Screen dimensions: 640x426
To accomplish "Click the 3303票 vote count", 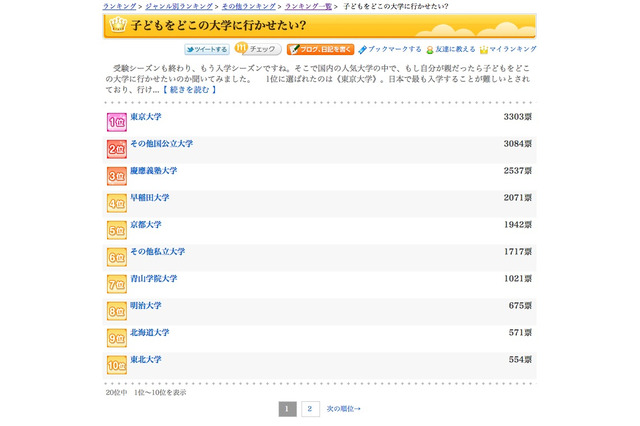I will [518, 117].
